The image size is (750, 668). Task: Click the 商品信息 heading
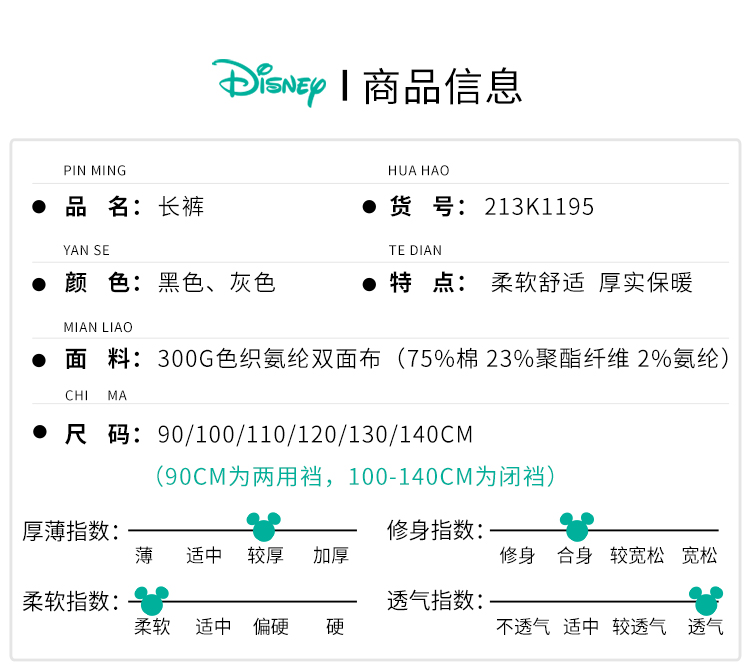click(x=442, y=86)
